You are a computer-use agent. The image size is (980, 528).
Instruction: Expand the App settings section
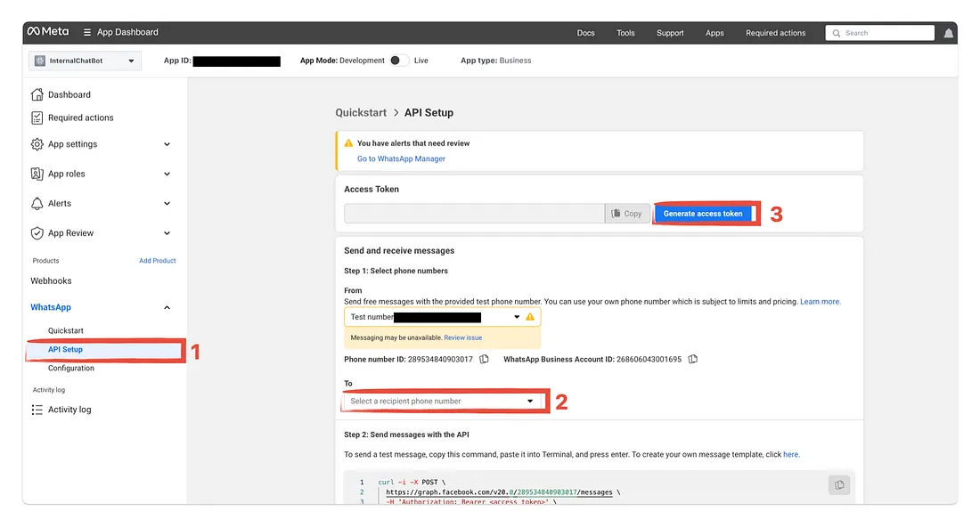pos(167,144)
